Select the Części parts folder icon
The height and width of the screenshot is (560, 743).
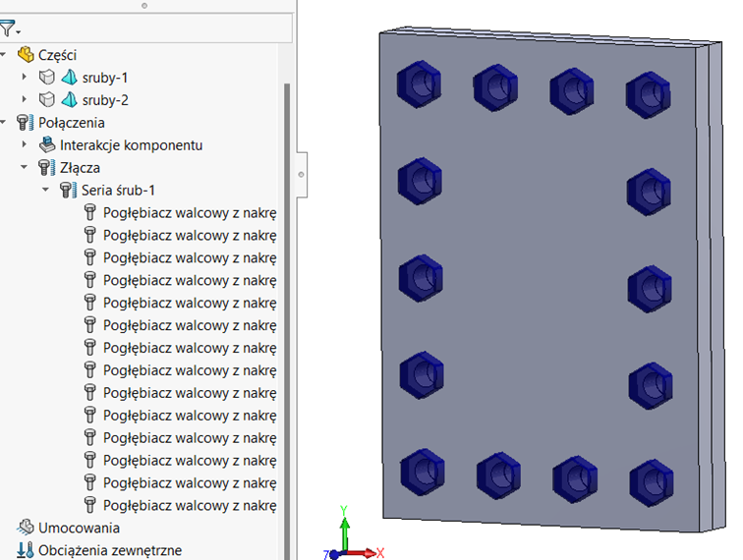(x=26, y=55)
